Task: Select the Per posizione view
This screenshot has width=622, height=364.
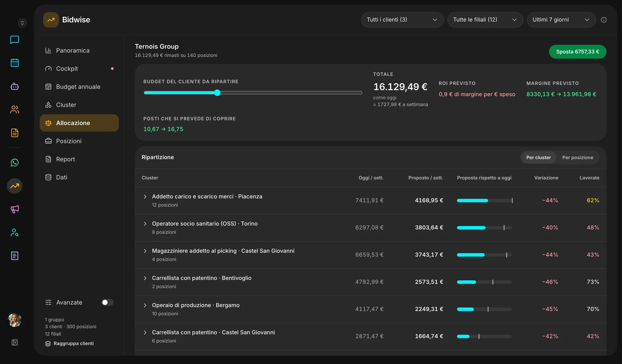Action: tap(578, 157)
